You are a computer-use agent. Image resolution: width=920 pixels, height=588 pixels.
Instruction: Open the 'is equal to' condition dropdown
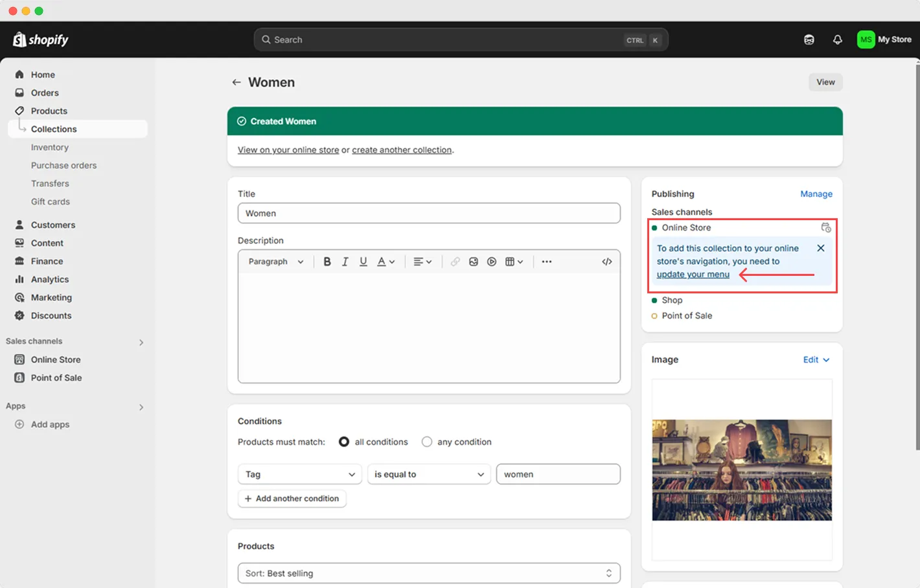(428, 473)
